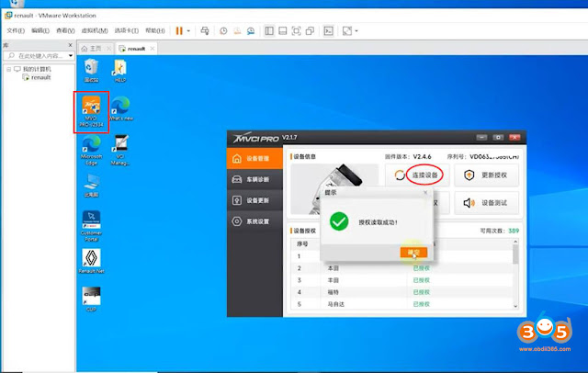
Task: Open the 虚拟机(M) menu
Action: [x=95, y=30]
